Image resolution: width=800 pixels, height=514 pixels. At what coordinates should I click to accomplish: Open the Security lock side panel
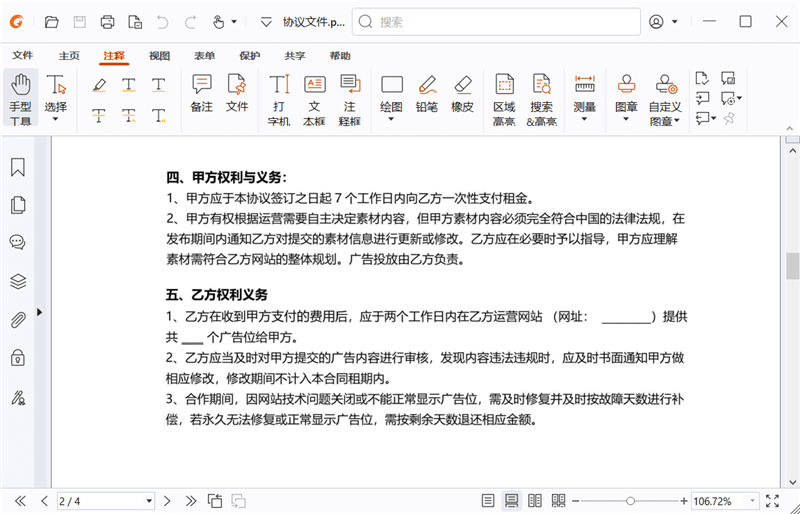pyautogui.click(x=18, y=358)
